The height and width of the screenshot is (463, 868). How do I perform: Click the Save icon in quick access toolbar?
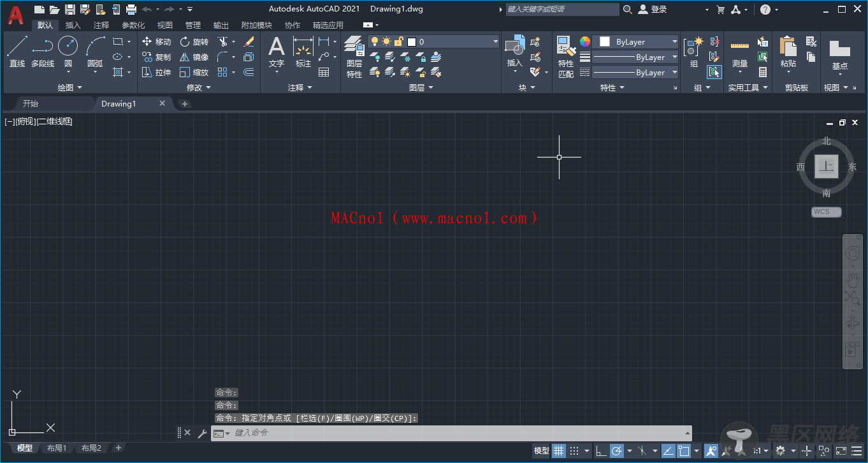[x=69, y=9]
